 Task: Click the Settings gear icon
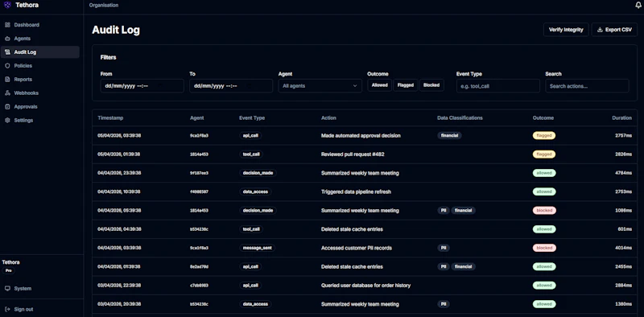7,121
